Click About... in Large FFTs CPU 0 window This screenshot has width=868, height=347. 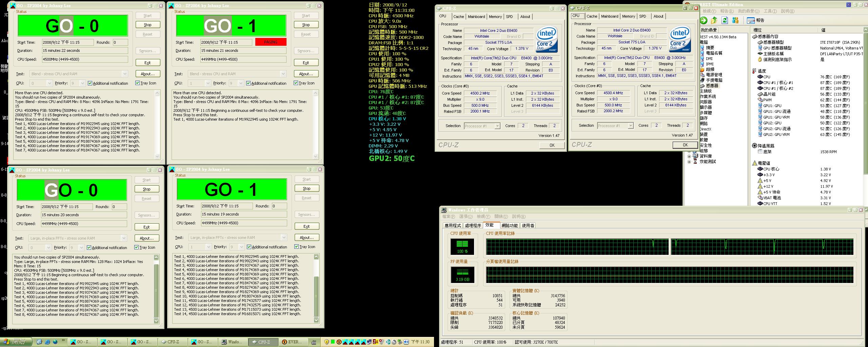(147, 238)
